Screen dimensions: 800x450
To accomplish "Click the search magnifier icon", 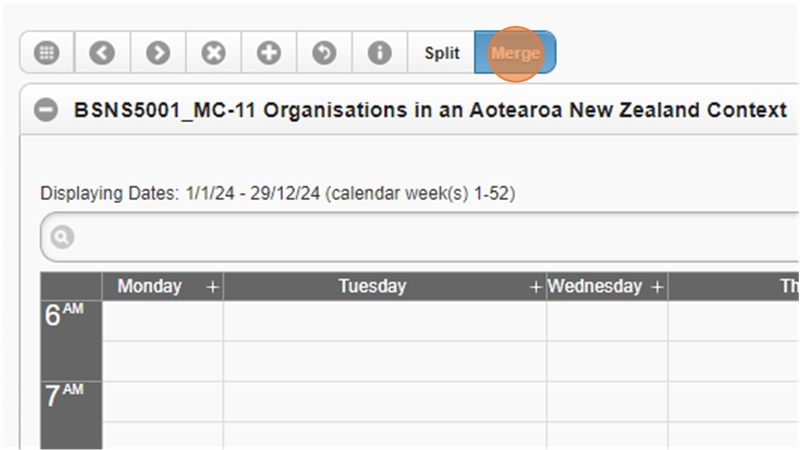I will pos(62,238).
